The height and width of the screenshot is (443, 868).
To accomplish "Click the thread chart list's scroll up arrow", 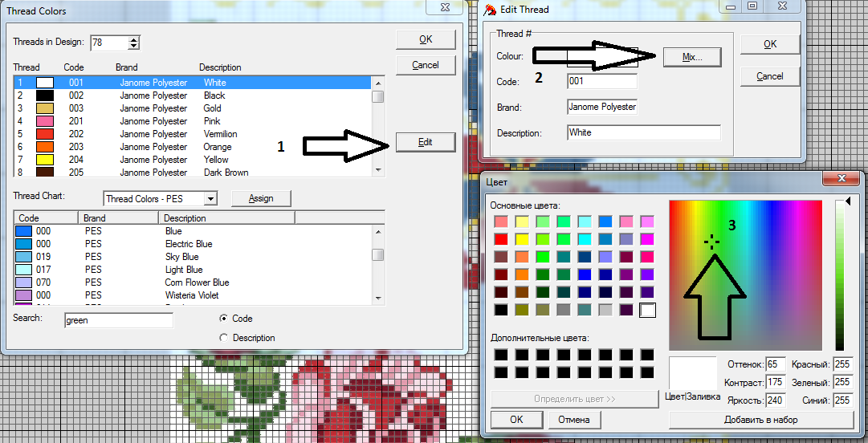I will pyautogui.click(x=379, y=231).
